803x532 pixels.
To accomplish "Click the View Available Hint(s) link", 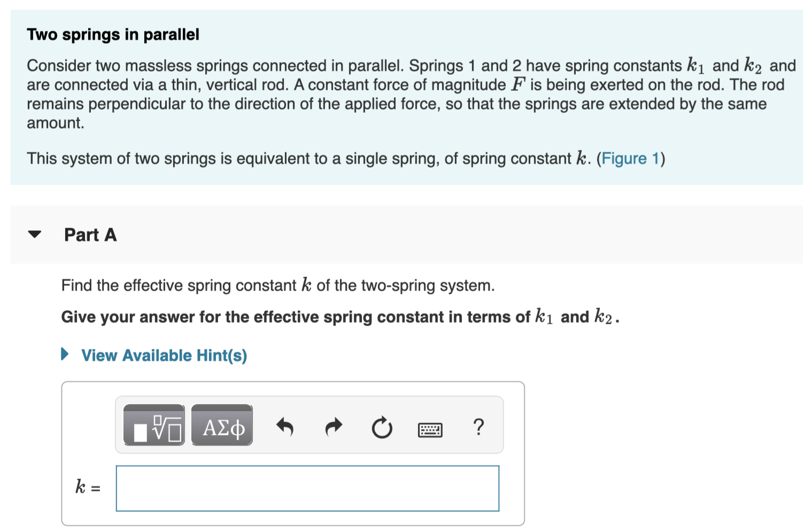I will point(163,355).
